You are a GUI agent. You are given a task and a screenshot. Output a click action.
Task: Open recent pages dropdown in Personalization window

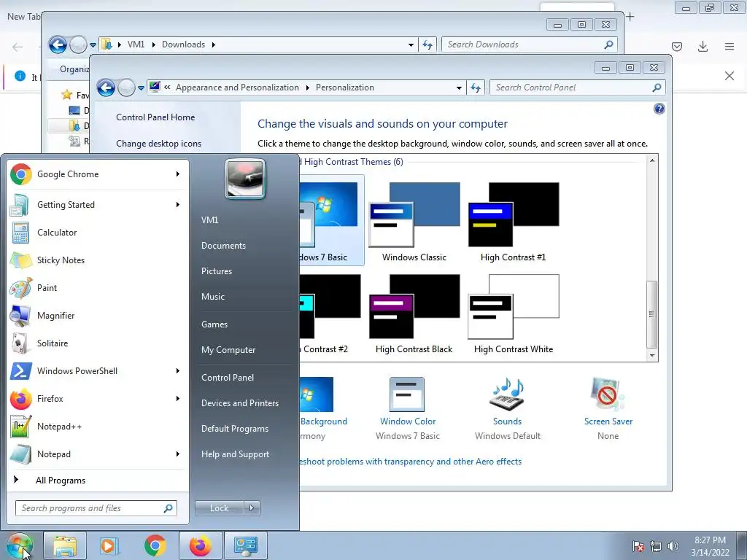pyautogui.click(x=141, y=87)
